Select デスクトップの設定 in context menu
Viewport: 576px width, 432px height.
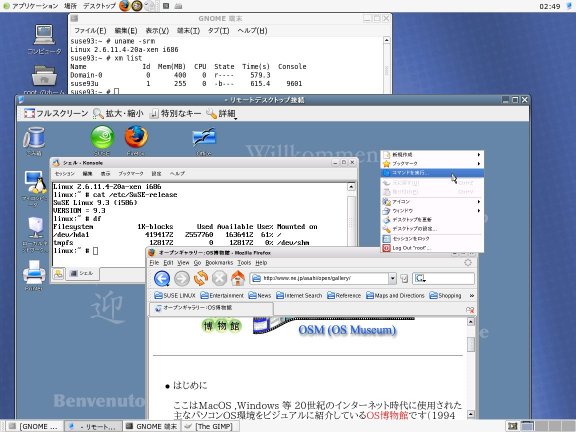click(432, 228)
